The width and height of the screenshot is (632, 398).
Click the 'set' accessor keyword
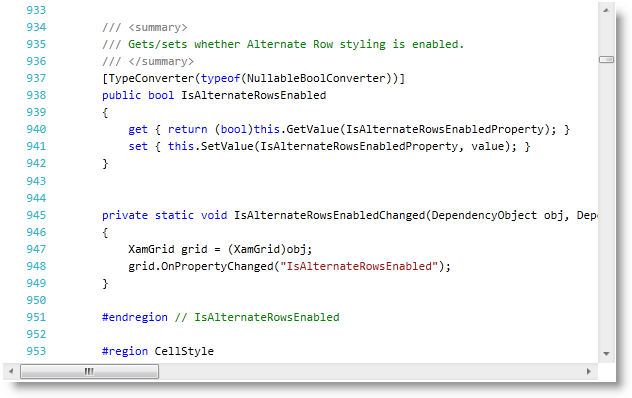coord(138,146)
